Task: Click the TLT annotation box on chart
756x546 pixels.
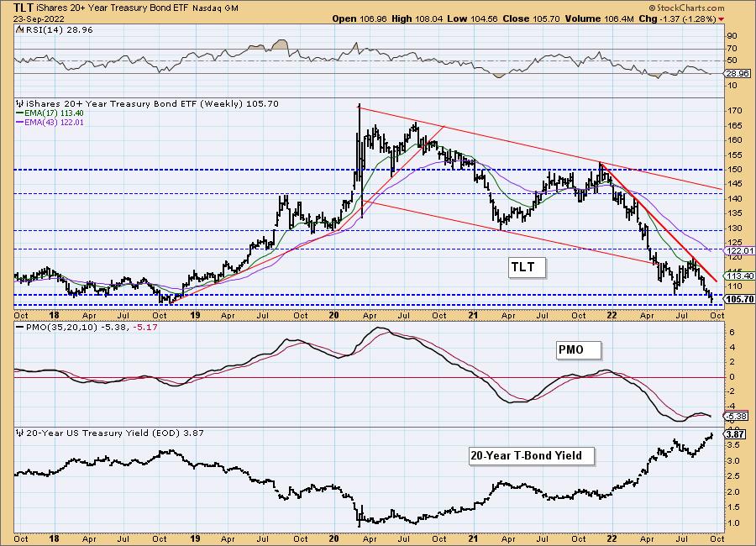Action: (528, 267)
